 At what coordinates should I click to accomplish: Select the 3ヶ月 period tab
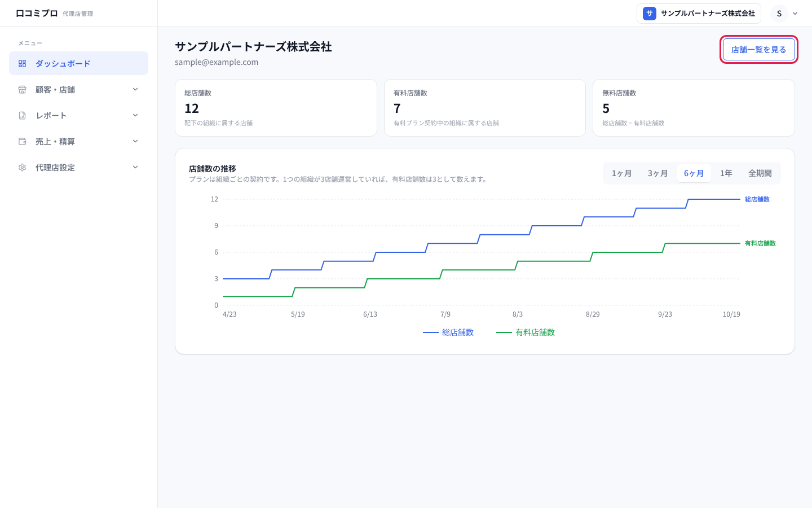pyautogui.click(x=658, y=173)
